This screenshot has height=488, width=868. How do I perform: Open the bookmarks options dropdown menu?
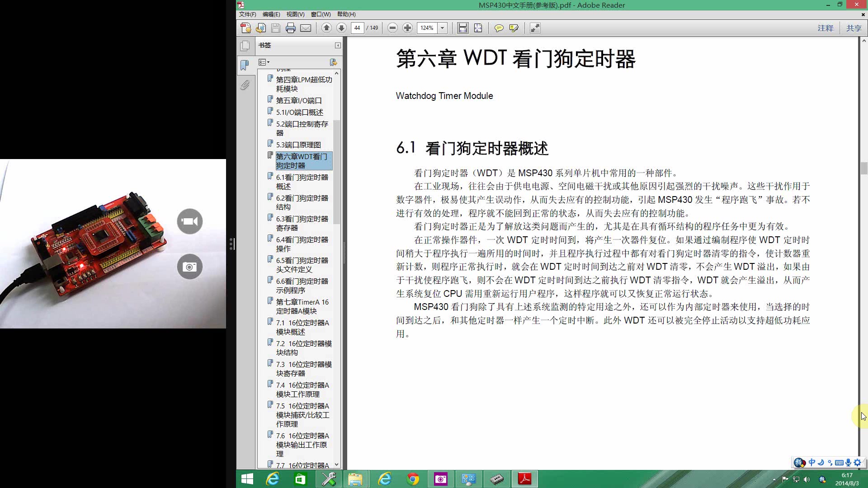(x=264, y=62)
